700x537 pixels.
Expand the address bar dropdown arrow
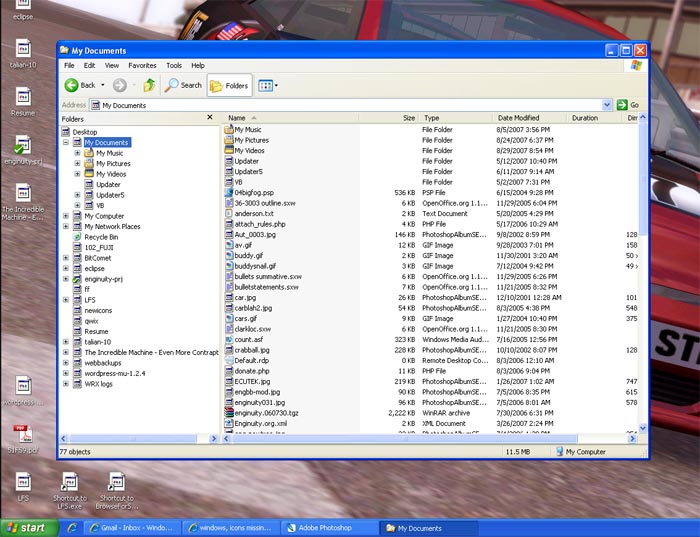[x=607, y=105]
